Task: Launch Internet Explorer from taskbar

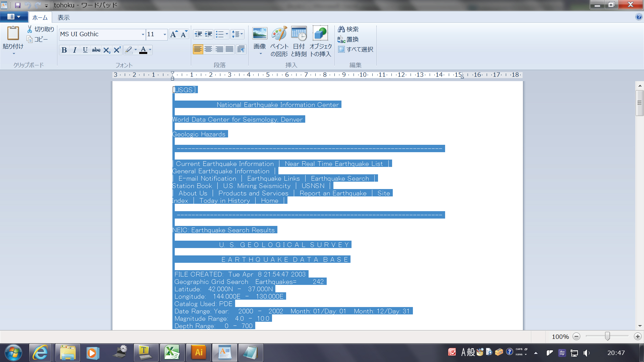Action: [x=40, y=353]
